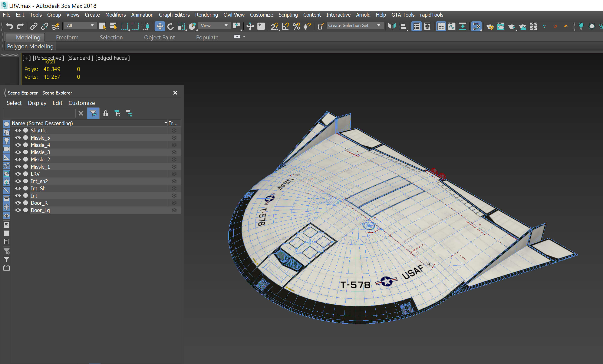Image resolution: width=603 pixels, height=364 pixels.
Task: Switch to the Freeform ribbon tab
Action: pyautogui.click(x=67, y=37)
